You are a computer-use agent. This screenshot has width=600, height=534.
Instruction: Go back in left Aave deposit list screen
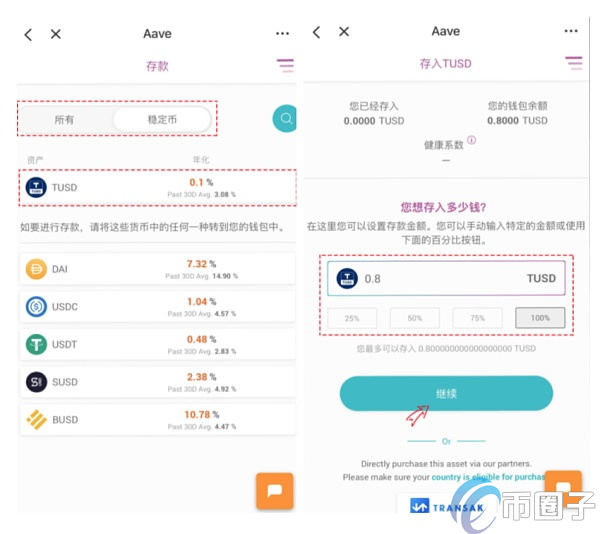(x=28, y=34)
